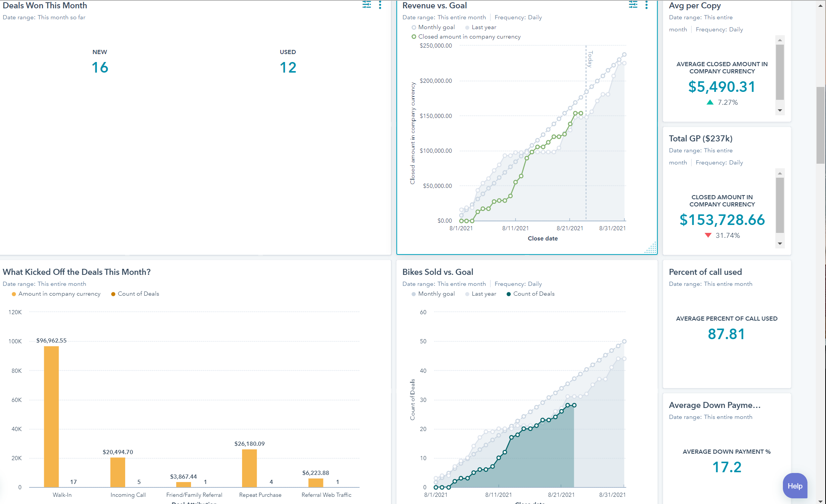This screenshot has height=504, width=826.
Task: Click the Friend/Family Referral axis label
Action: (x=194, y=495)
